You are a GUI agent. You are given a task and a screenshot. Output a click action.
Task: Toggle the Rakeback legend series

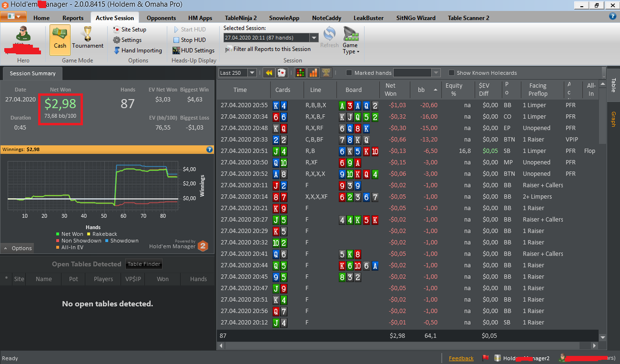pos(102,234)
